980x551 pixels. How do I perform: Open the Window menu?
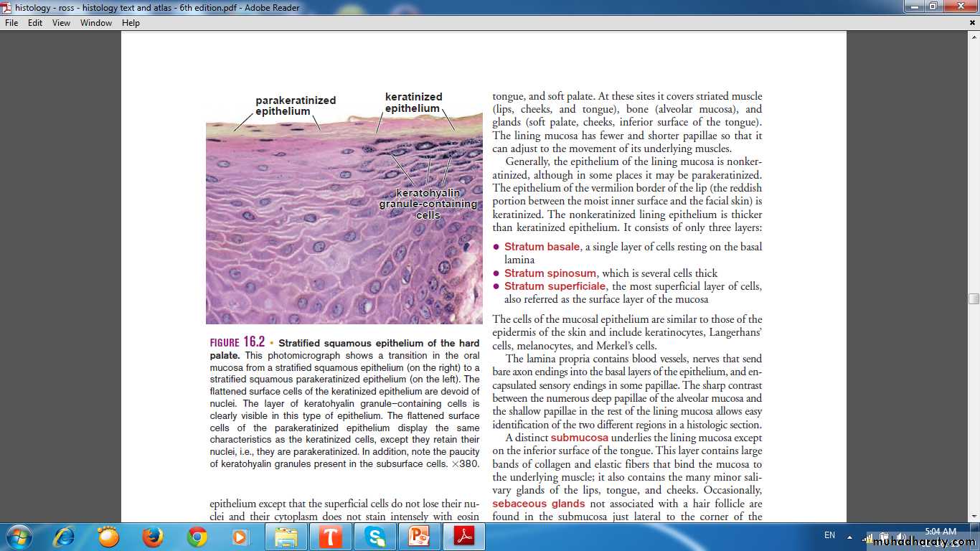click(96, 23)
